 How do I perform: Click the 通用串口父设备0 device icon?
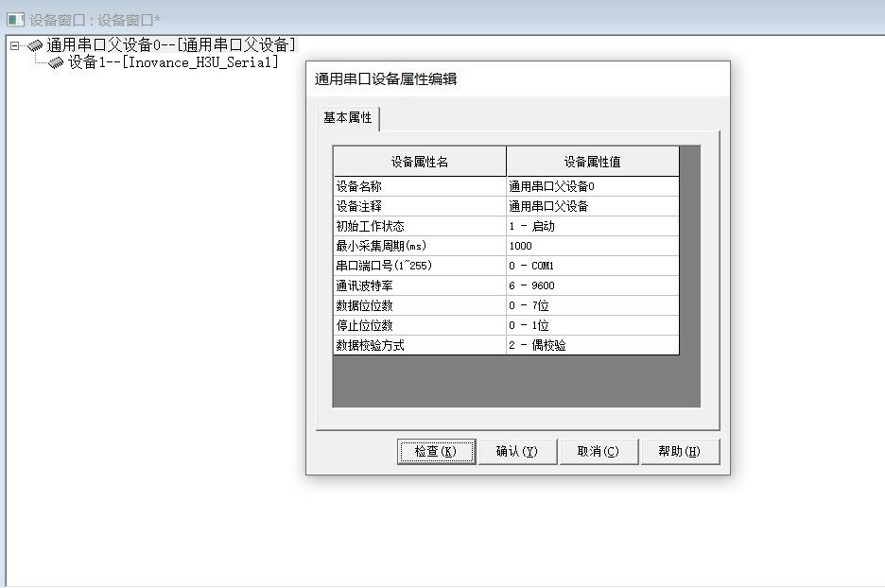[x=35, y=45]
